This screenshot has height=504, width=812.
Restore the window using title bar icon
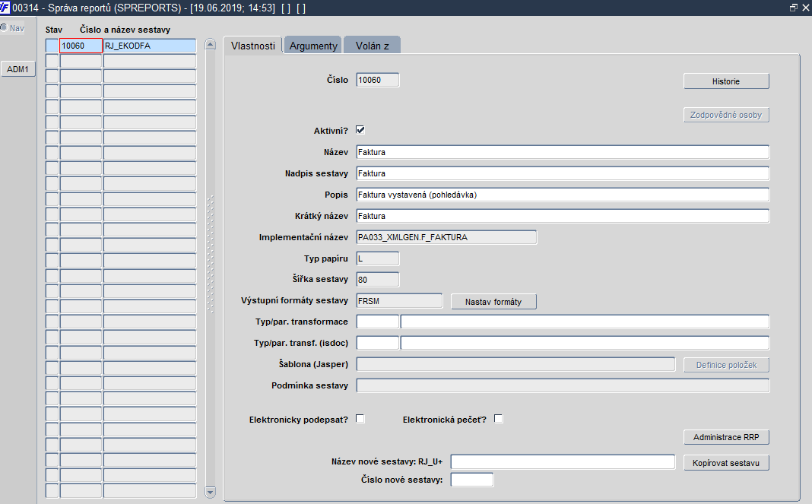pos(793,8)
